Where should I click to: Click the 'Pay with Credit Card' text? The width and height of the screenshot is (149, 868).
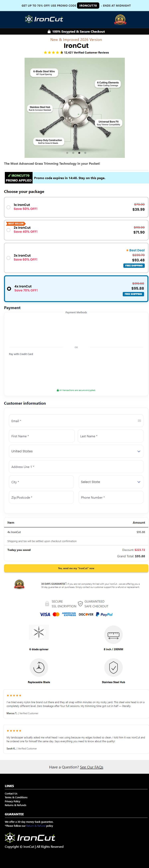click(x=21, y=354)
